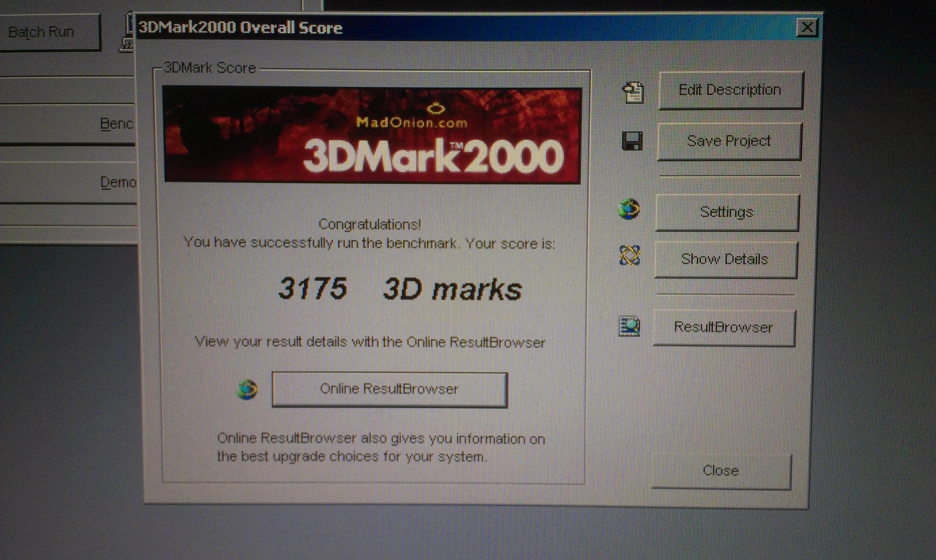The image size is (936, 560).
Task: Click the icon beside the ResultBrowser button
Action: click(629, 326)
